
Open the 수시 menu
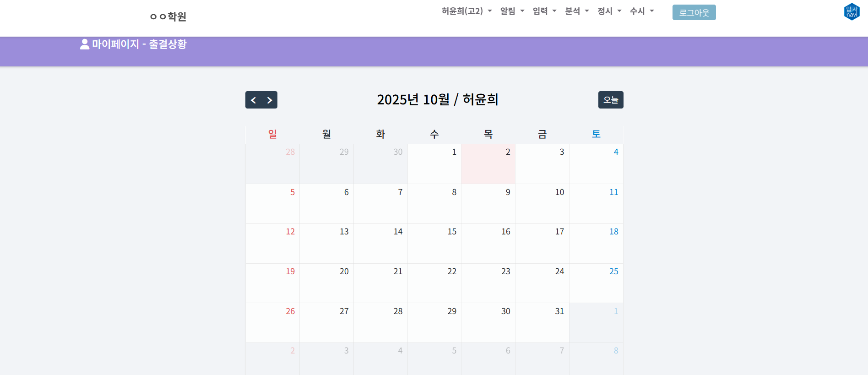coord(642,11)
